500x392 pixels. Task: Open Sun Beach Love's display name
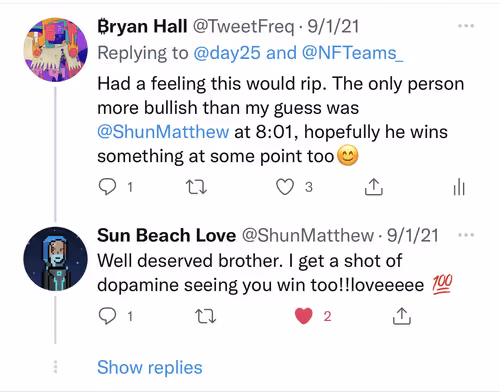[x=167, y=235]
